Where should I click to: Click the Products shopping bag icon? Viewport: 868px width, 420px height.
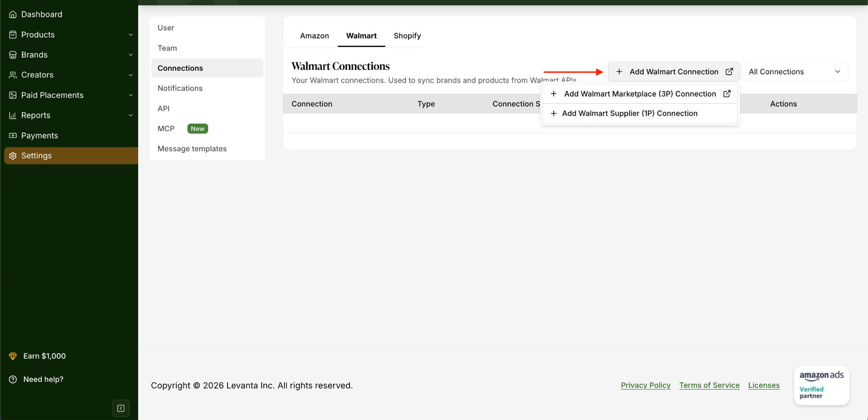click(13, 35)
